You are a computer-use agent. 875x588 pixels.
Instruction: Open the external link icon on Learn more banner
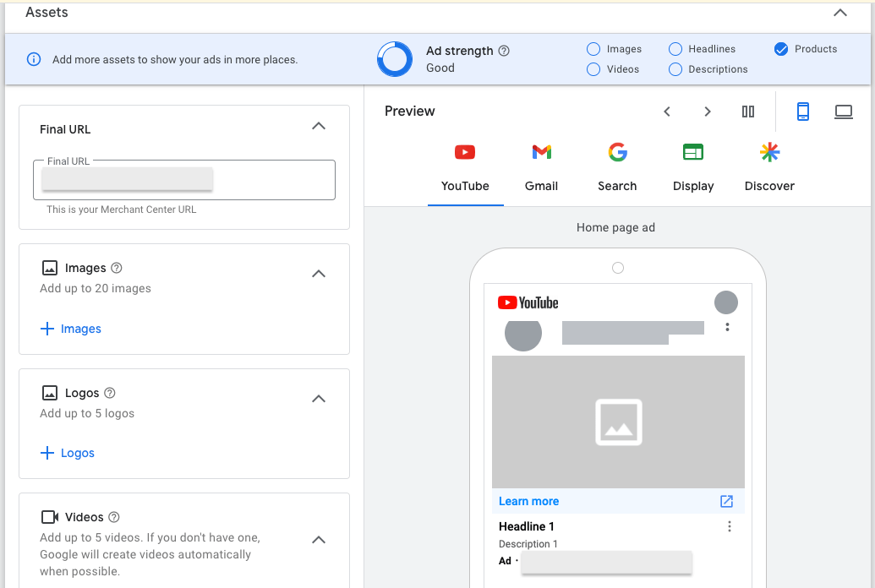[x=726, y=501]
